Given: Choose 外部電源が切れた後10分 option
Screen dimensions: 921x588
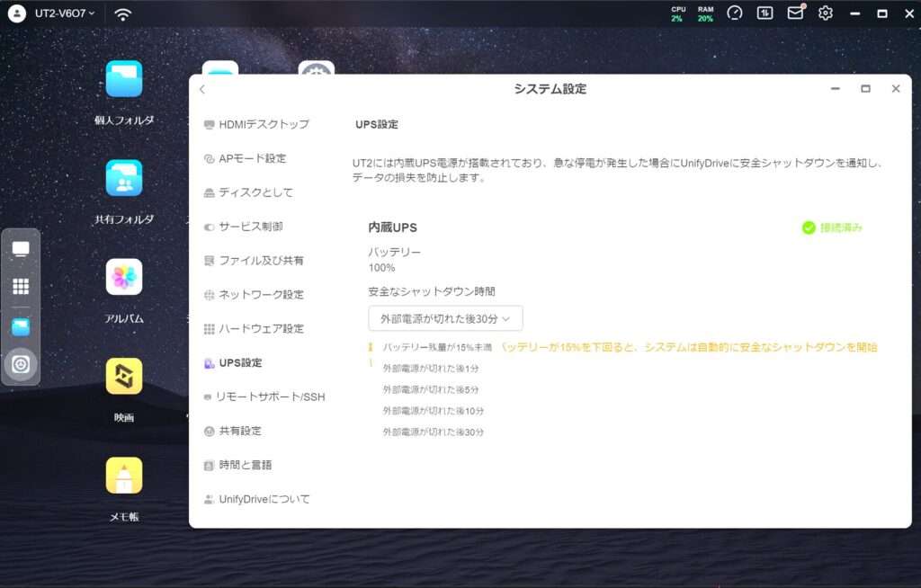Looking at the screenshot, I should coord(434,411).
